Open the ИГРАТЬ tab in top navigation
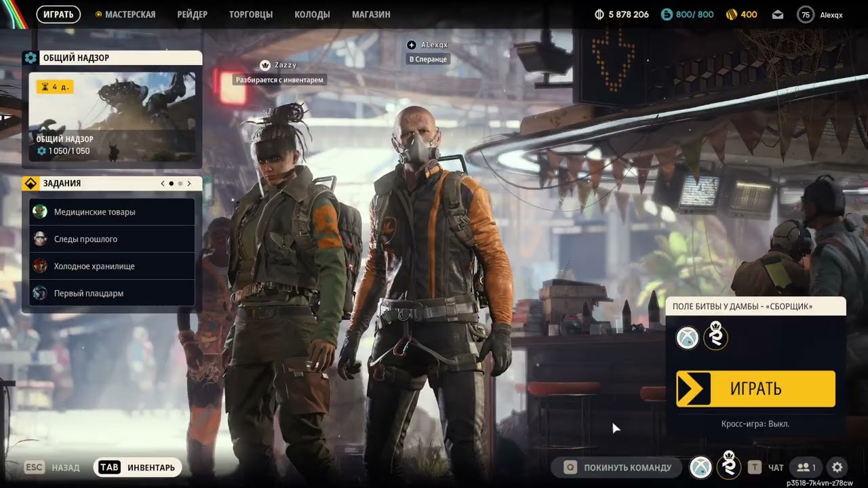The height and width of the screenshot is (488, 868). pyautogui.click(x=58, y=14)
